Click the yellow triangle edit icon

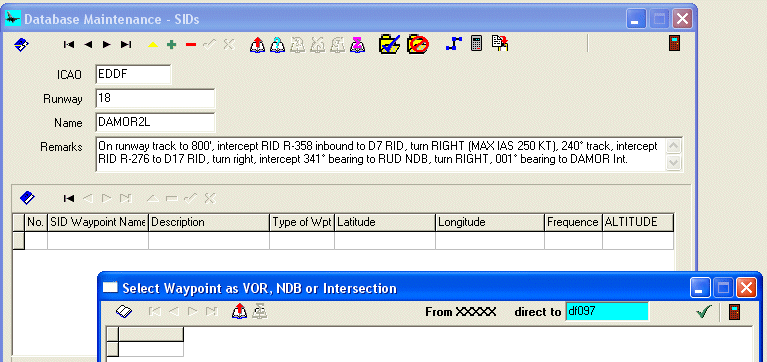point(153,45)
